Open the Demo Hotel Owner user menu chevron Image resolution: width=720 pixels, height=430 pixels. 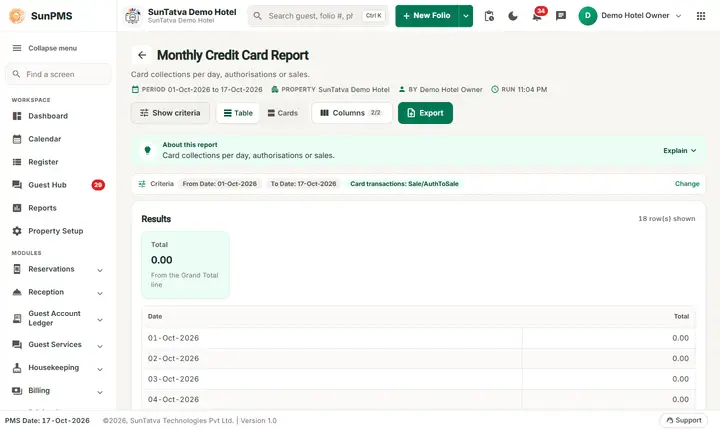click(679, 16)
